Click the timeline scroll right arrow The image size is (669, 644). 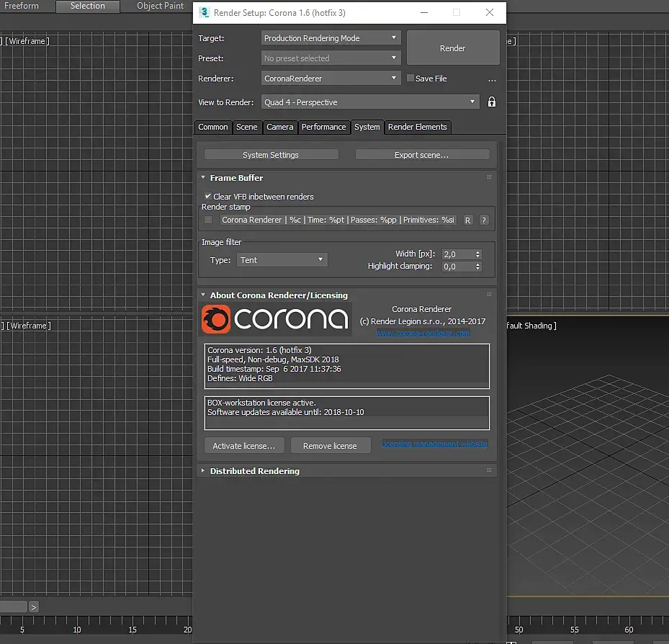click(x=34, y=607)
